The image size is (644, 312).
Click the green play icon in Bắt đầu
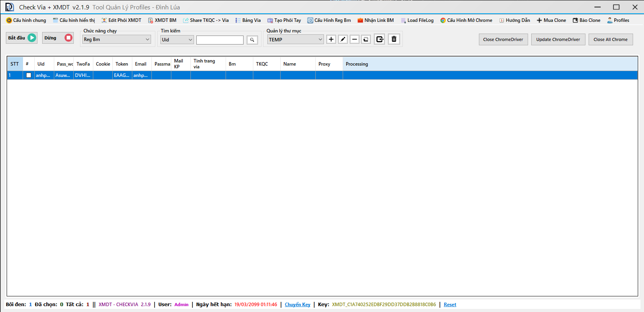coord(32,38)
